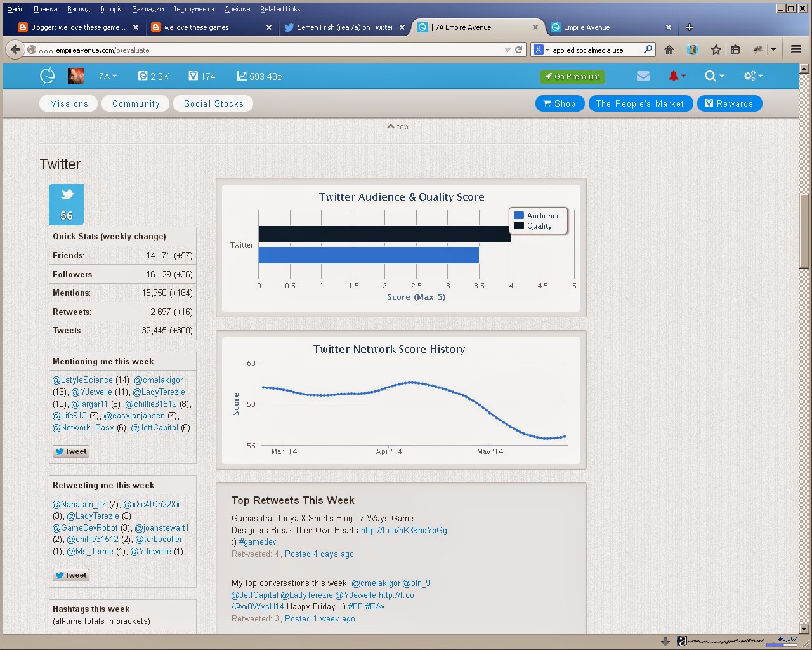Screen dimensions: 812x650
Task: Open the @LstyleScience mention link
Action: coord(82,380)
